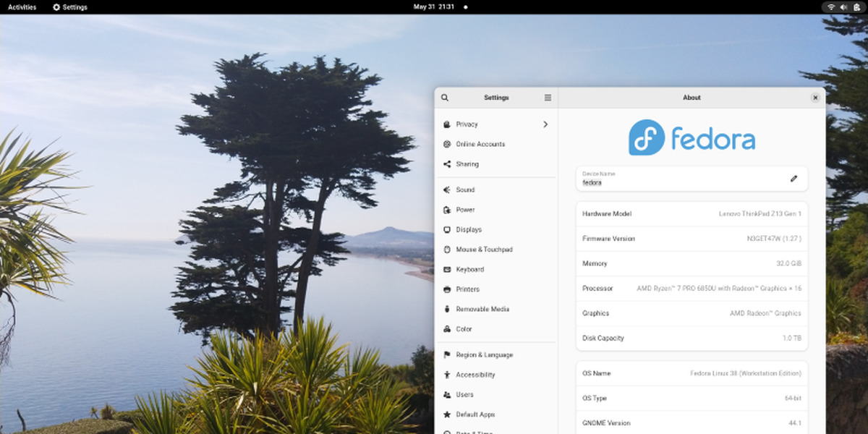Click the Settings app menu in top bar
The width and height of the screenshot is (868, 434).
[x=69, y=7]
